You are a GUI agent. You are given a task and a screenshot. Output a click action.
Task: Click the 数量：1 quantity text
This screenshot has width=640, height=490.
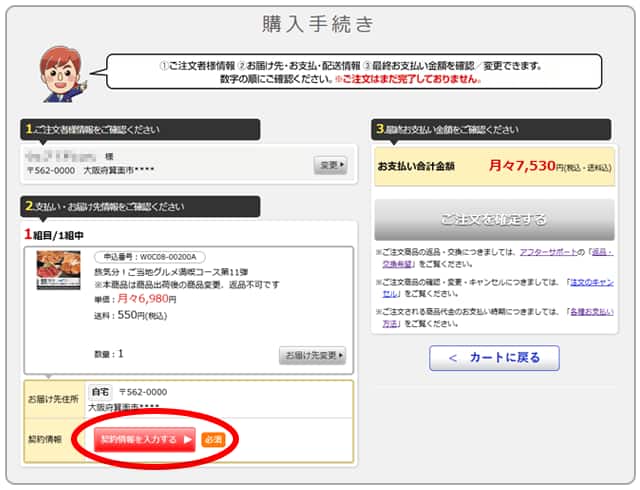click(109, 354)
